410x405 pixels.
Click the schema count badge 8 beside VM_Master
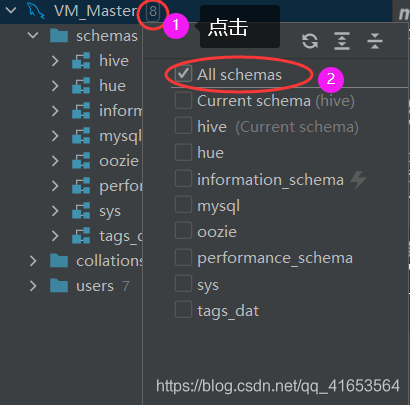pyautogui.click(x=153, y=11)
